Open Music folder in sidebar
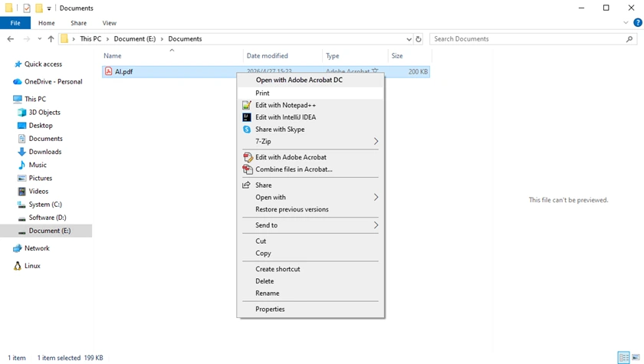Image resolution: width=644 pixels, height=364 pixels. coord(38,165)
